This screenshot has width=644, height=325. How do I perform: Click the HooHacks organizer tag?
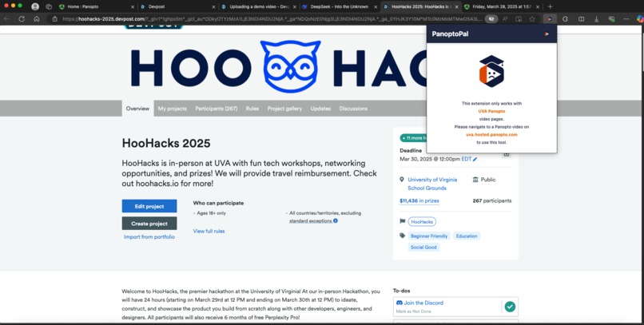click(422, 222)
